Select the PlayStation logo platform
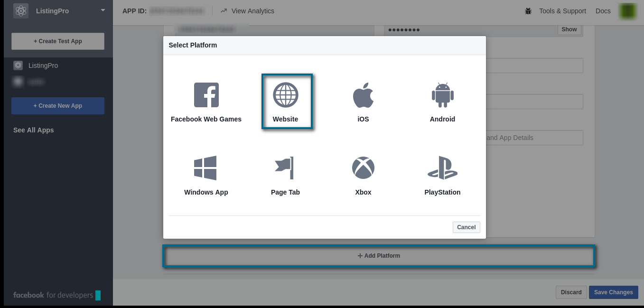644x308 pixels. pos(442,168)
